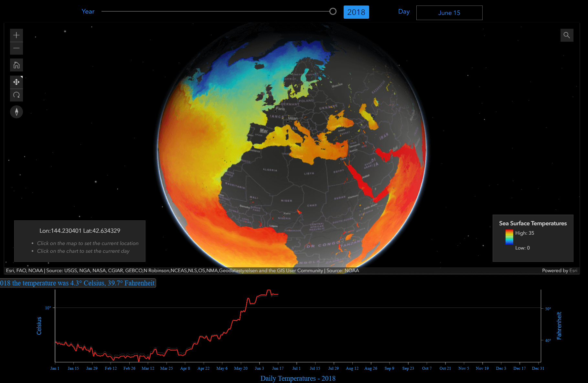Click the CHAD label on the globe
Image resolution: width=588 pixels, height=383 pixels.
point(312,205)
